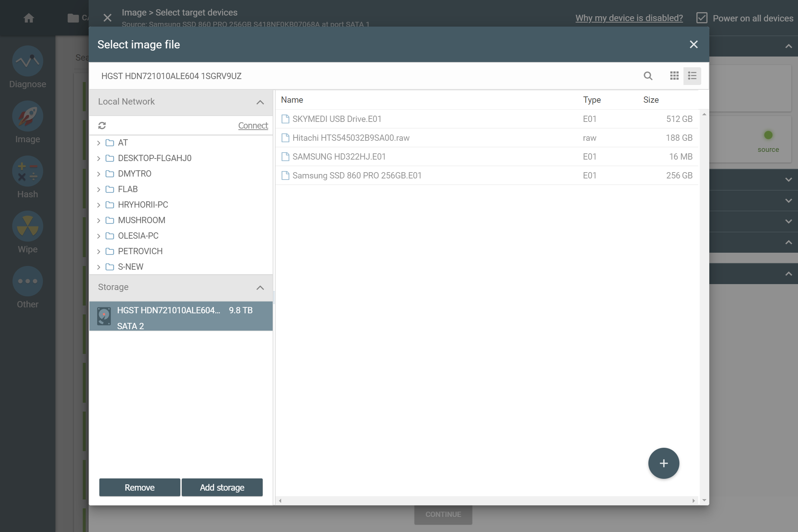
Task: Click the 188 GB size cell
Action: click(679, 138)
